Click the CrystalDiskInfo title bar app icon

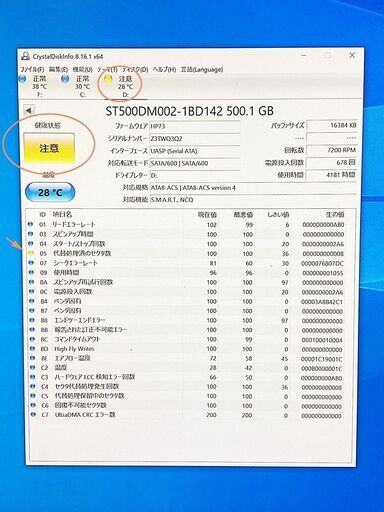point(25,56)
